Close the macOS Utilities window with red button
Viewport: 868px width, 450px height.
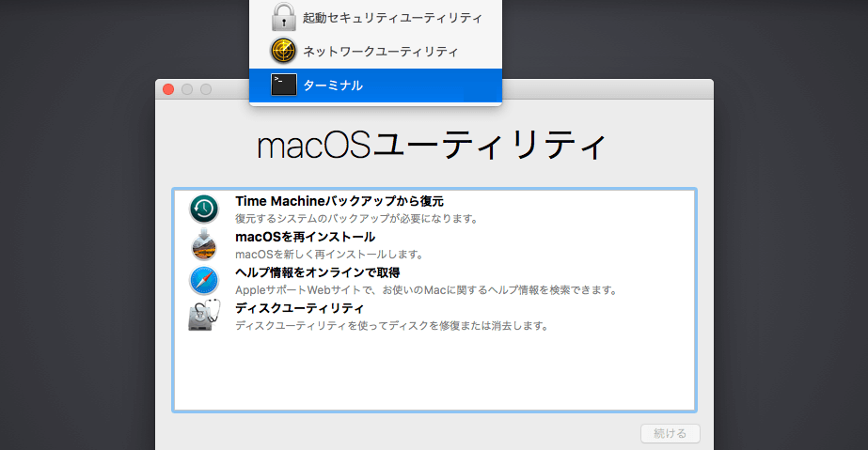pos(169,89)
